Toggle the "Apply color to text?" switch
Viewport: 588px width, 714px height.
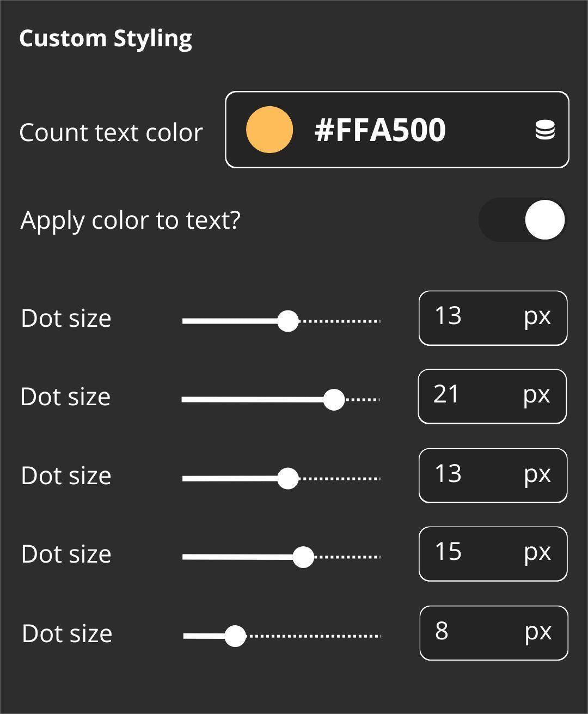[x=523, y=220]
